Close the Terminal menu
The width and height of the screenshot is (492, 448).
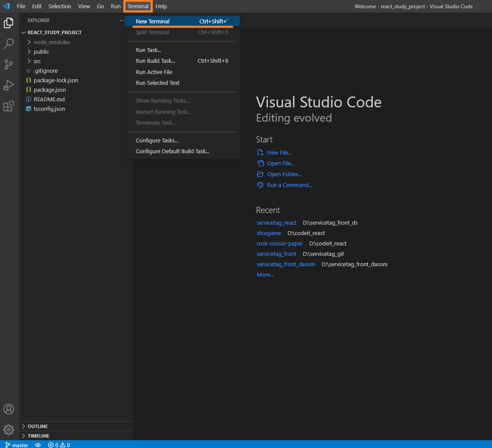[138, 6]
